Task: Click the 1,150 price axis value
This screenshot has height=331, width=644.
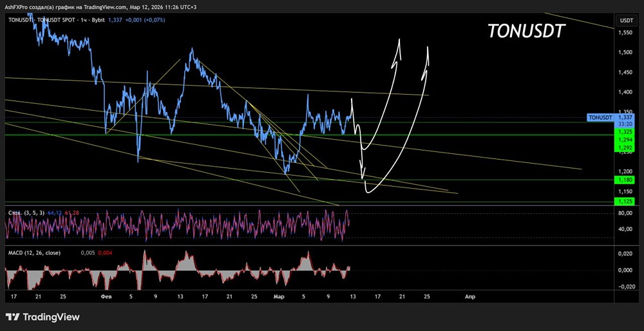Action: (x=625, y=191)
